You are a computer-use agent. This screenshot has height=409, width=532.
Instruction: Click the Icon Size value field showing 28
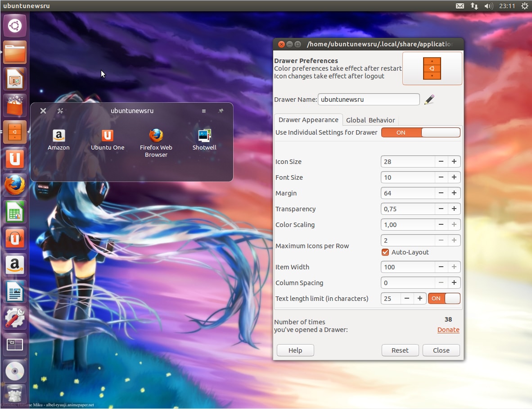coord(408,162)
